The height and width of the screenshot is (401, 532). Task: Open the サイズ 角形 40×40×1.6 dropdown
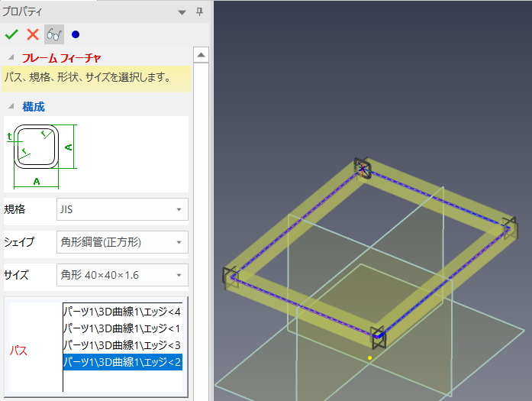tap(122, 274)
